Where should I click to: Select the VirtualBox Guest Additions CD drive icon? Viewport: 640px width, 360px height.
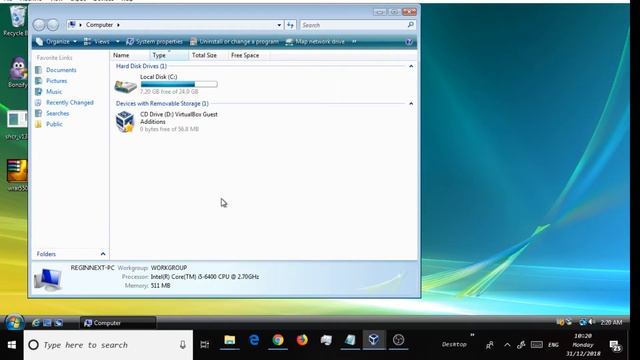coord(125,122)
